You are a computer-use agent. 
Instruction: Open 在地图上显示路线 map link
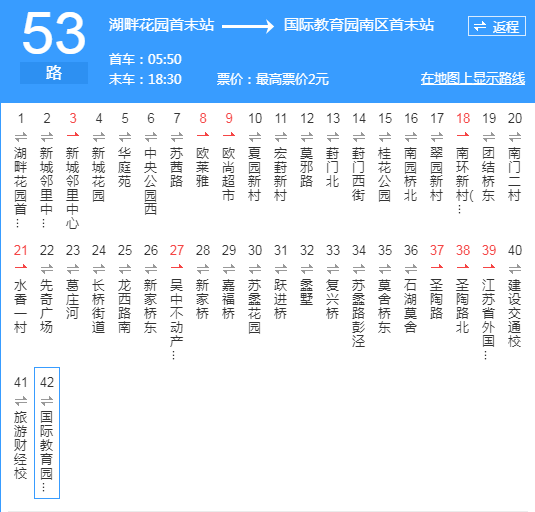coord(473,78)
